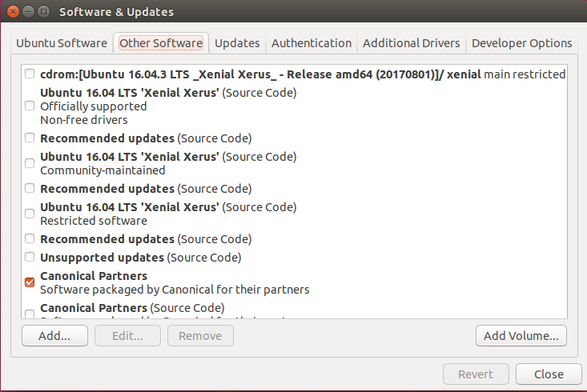Toggle Officially supported source code checkbox

[x=30, y=106]
